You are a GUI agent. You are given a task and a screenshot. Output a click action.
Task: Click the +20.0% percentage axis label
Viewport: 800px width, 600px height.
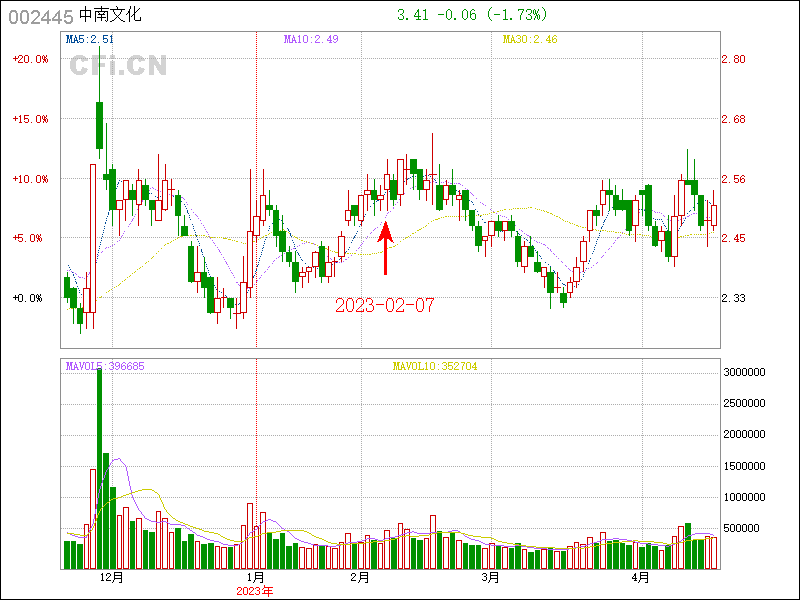coord(30,59)
